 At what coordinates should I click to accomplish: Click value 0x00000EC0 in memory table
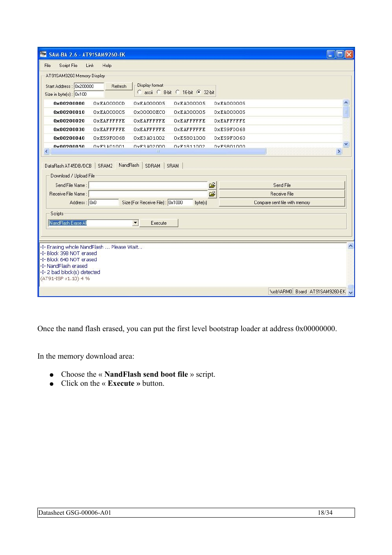[x=149, y=112]
